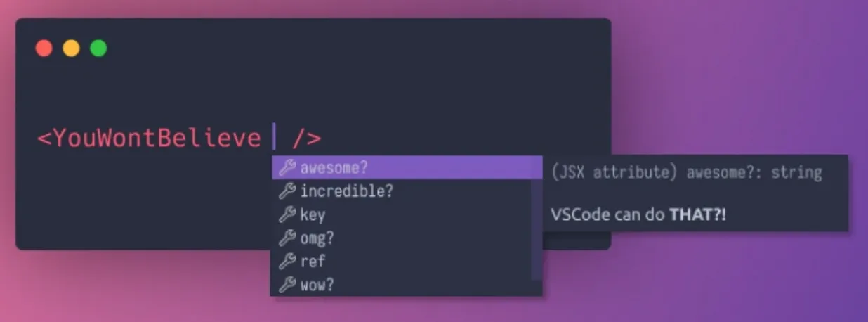
Task: Click the wrench icon beside incredible?
Action: [x=287, y=191]
